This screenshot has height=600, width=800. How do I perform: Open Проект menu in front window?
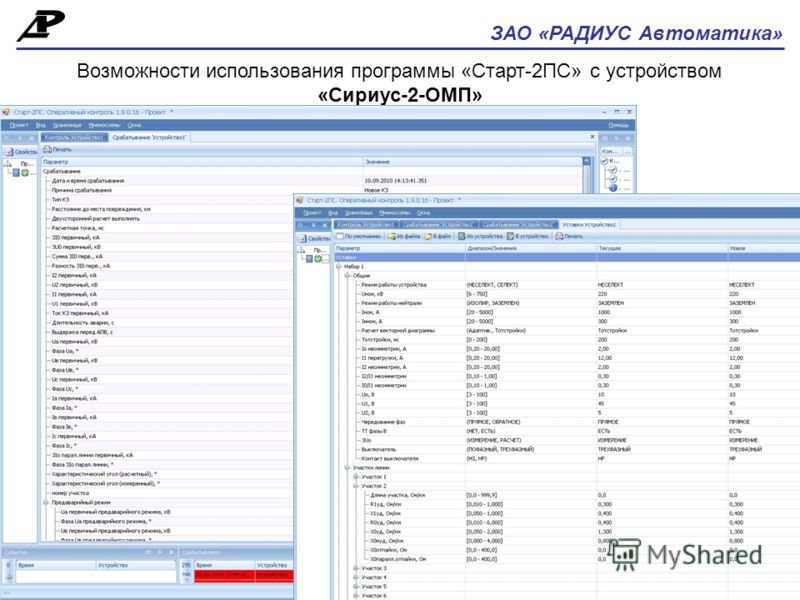[x=312, y=213]
